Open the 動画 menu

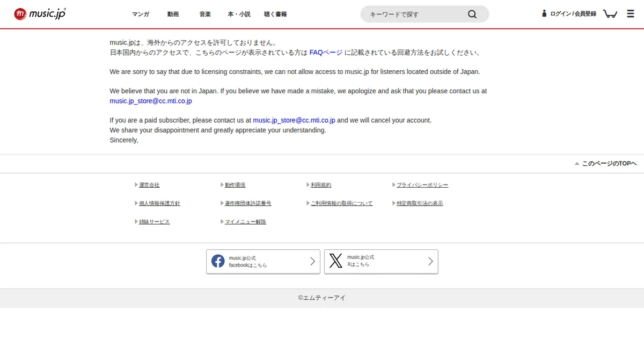(173, 14)
